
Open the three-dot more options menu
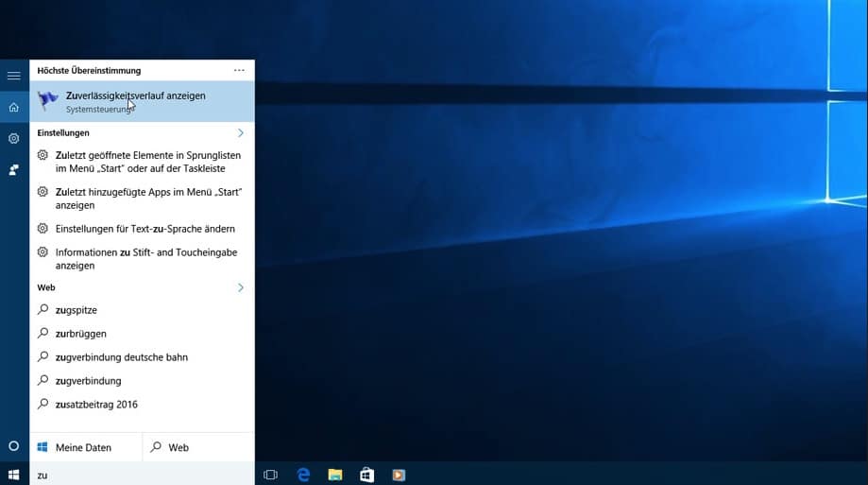click(239, 71)
